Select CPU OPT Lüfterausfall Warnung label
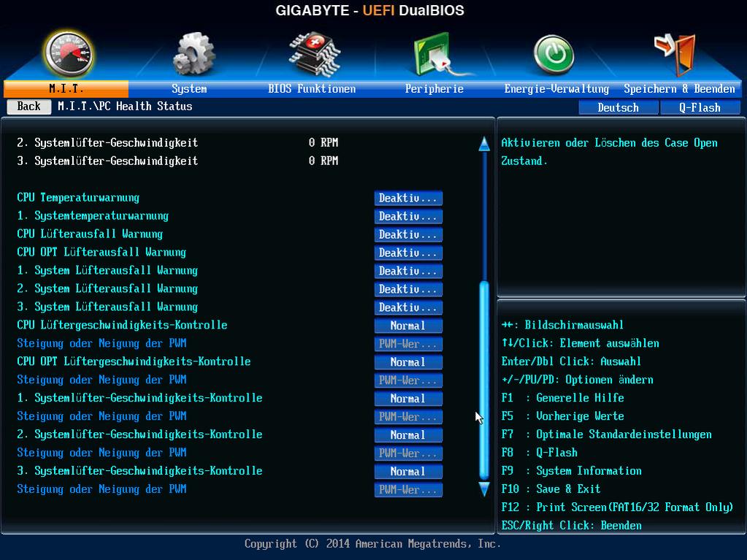Screen dimensions: 747x560 (101, 252)
